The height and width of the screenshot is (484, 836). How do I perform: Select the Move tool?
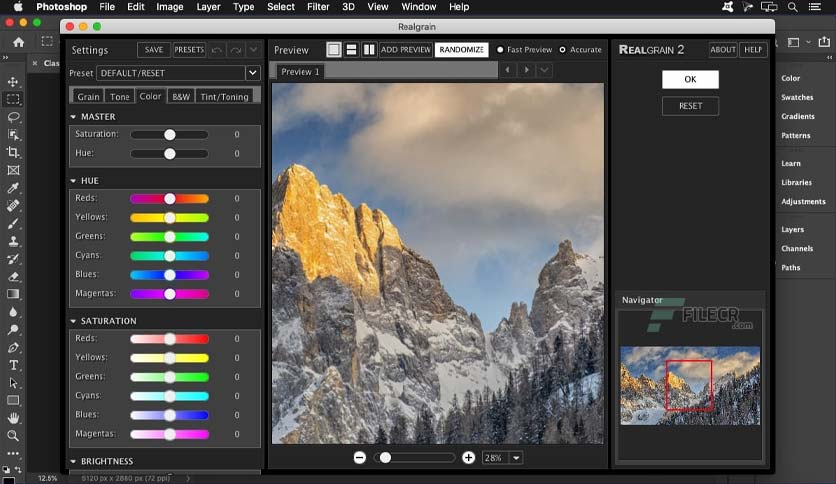[13, 82]
